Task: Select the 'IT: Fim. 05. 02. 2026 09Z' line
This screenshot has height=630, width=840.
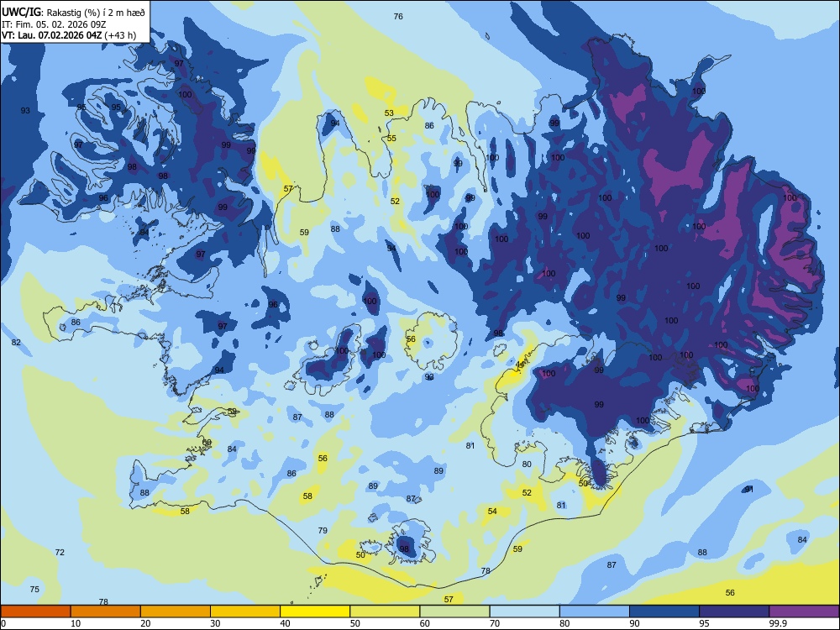Action: (x=54, y=24)
